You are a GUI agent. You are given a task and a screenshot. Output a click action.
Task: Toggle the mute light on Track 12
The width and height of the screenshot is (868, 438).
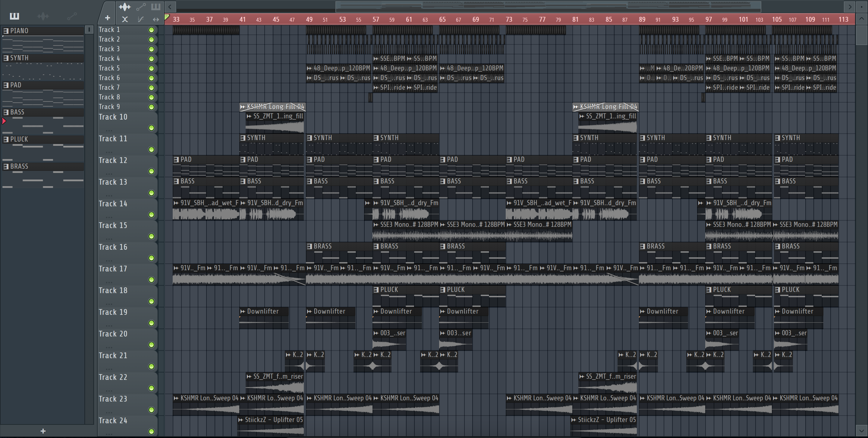point(151,171)
